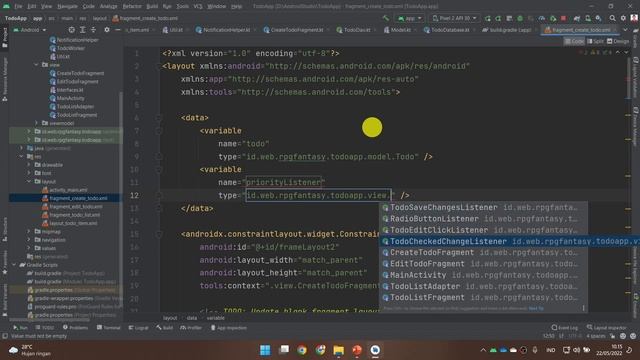The image size is (640, 360).
Task: Expand the navigation folder
Action: click(x=29, y=240)
